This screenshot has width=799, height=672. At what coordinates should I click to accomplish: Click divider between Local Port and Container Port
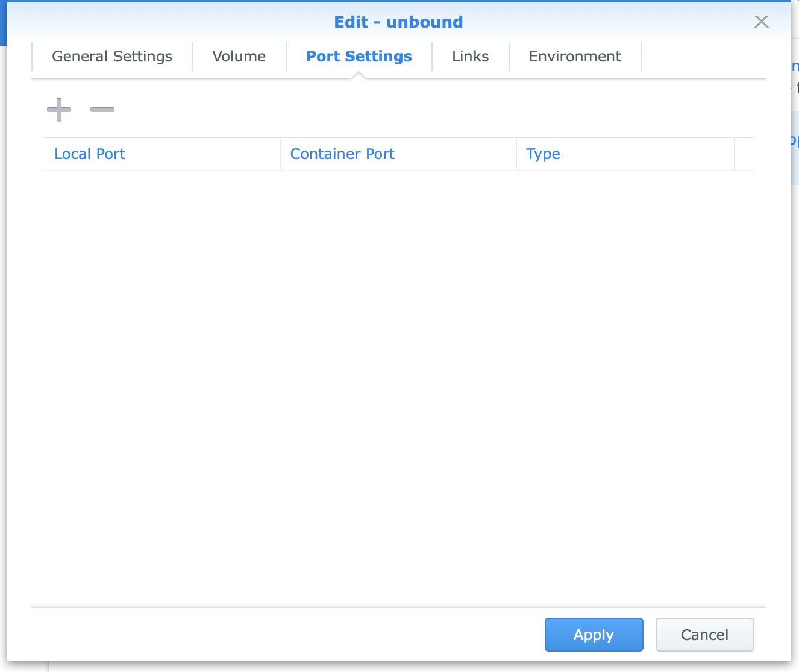[x=280, y=154]
